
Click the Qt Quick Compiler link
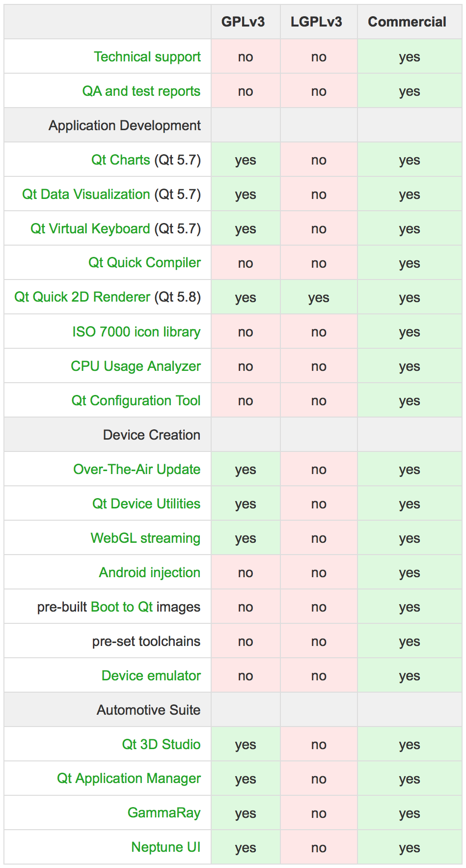click(x=144, y=263)
